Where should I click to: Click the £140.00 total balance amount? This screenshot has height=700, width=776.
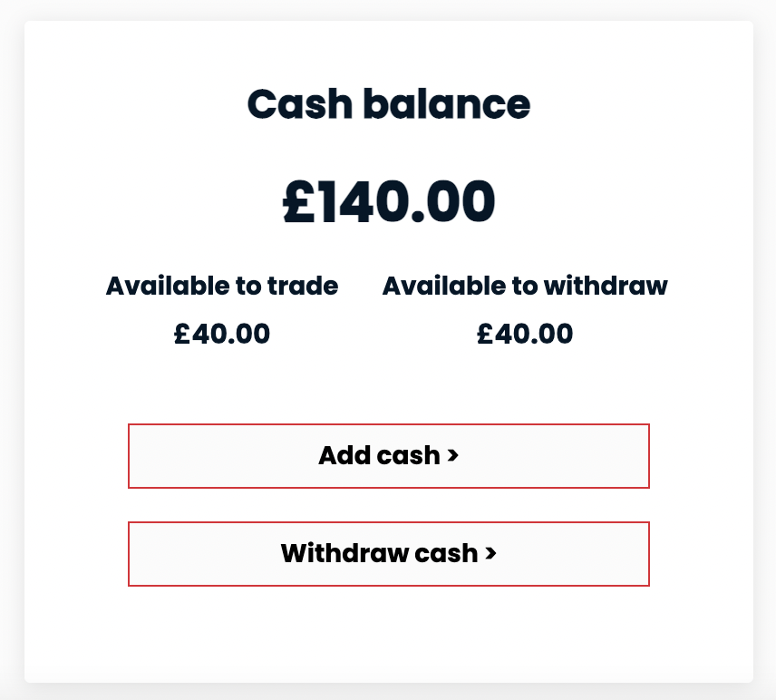(x=388, y=201)
